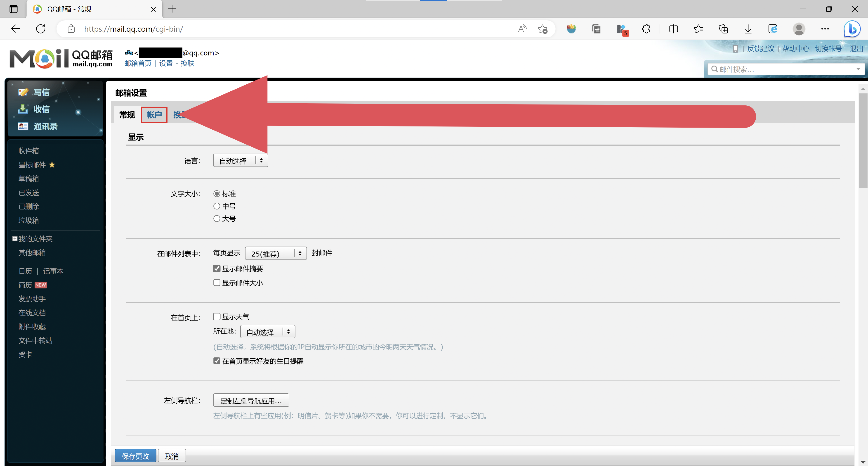Click the mobile phone icon near 反馈建议
868x466 pixels.
(x=735, y=49)
